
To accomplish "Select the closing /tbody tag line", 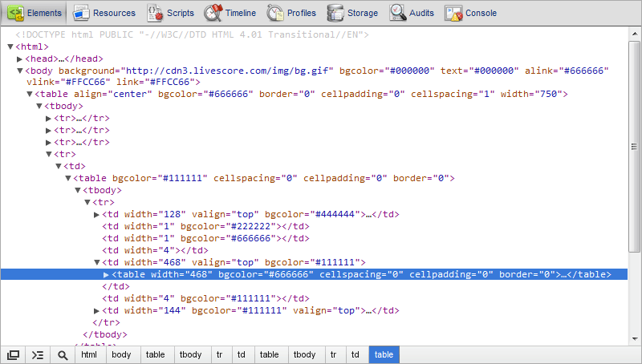I will (x=105, y=334).
